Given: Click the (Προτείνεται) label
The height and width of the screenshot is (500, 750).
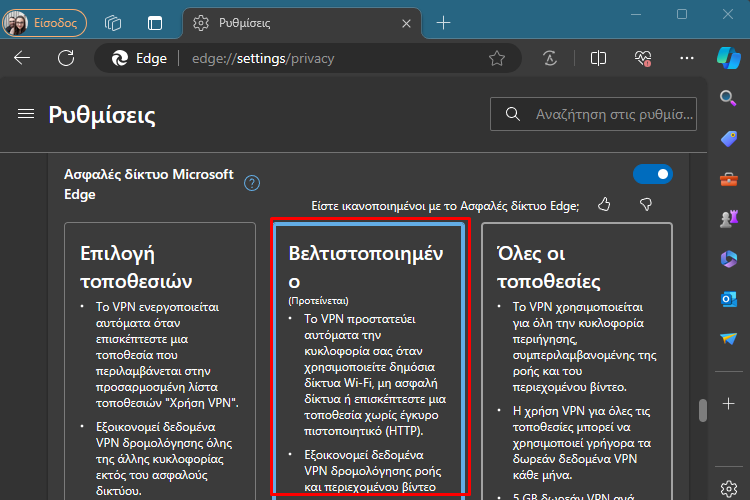Looking at the screenshot, I should pyautogui.click(x=319, y=301).
